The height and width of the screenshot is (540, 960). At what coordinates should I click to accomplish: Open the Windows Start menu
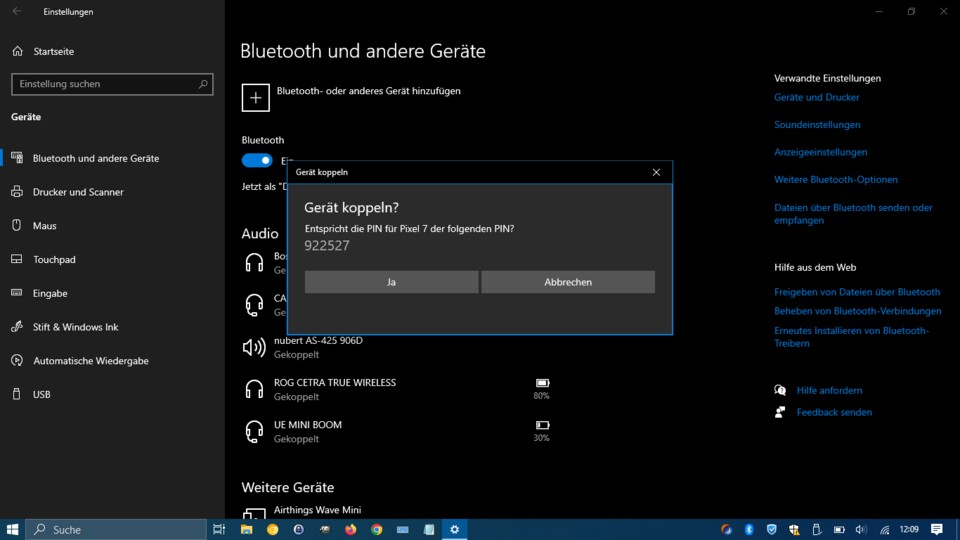[x=12, y=530]
